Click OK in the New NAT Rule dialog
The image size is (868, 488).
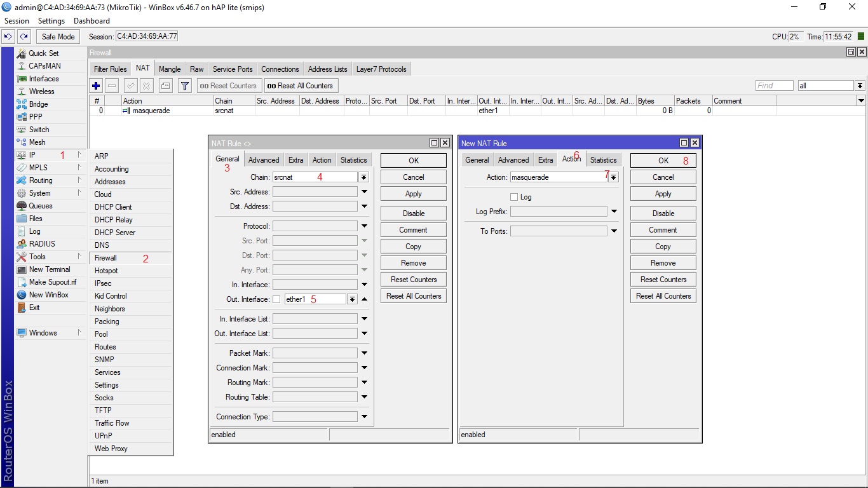tap(663, 161)
